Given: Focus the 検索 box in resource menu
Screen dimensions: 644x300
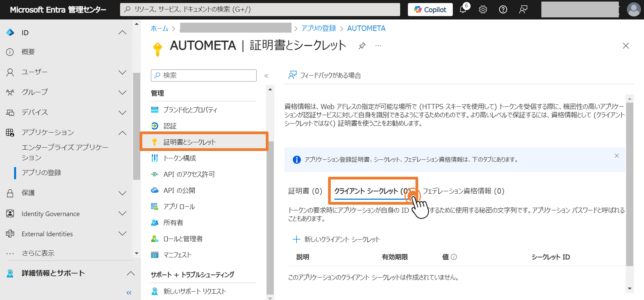Looking at the screenshot, I should point(204,75).
